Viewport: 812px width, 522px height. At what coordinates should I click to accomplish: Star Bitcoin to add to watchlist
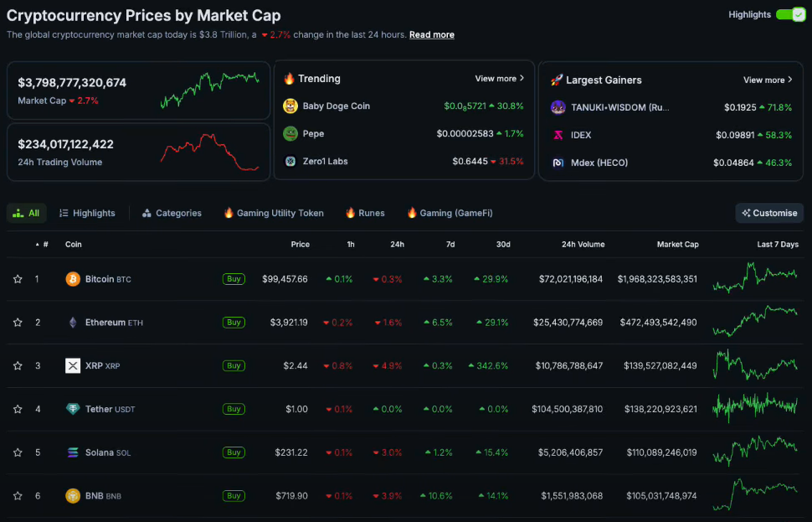pos(18,279)
